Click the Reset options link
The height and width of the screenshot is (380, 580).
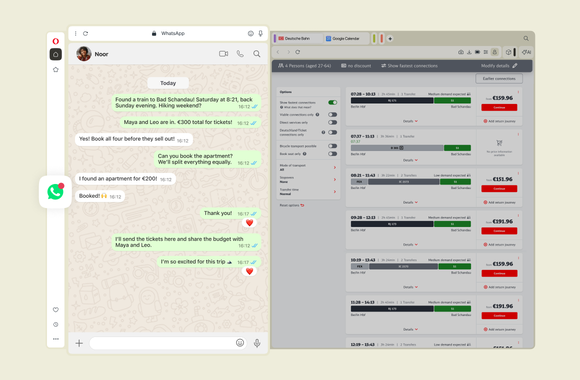click(x=291, y=205)
